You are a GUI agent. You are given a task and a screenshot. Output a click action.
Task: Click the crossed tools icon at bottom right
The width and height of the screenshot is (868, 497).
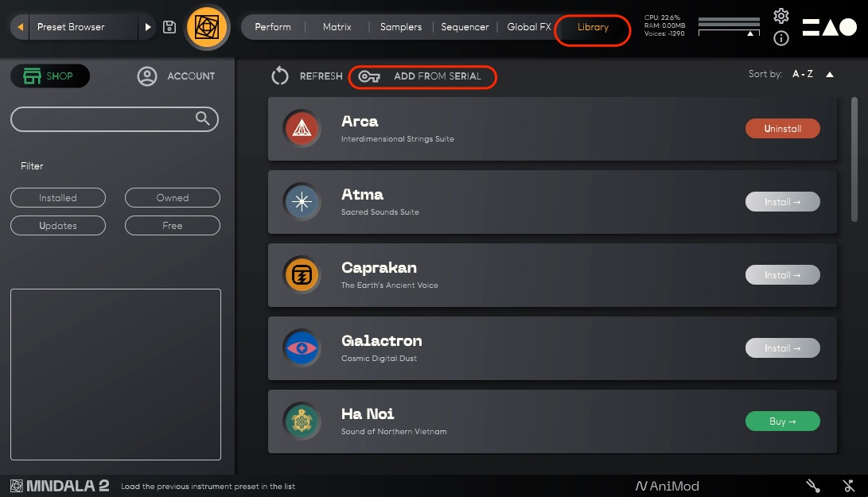849,486
